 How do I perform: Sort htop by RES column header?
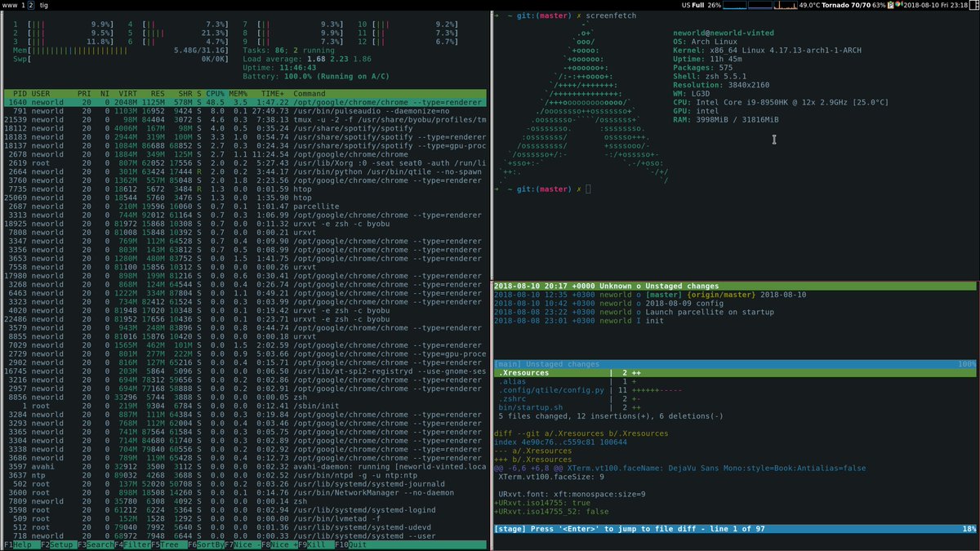pos(157,94)
